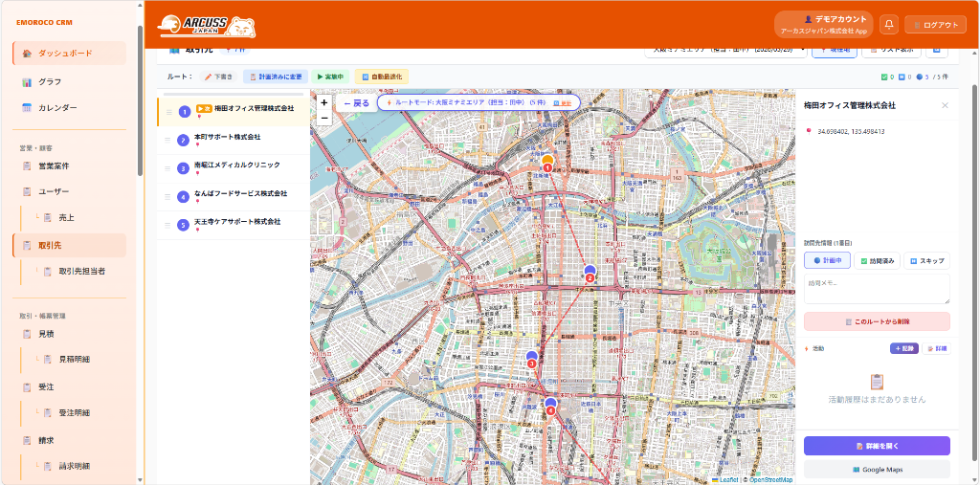Go to 営業案件 section
Viewport: 980px width, 485px height.
(x=69, y=166)
